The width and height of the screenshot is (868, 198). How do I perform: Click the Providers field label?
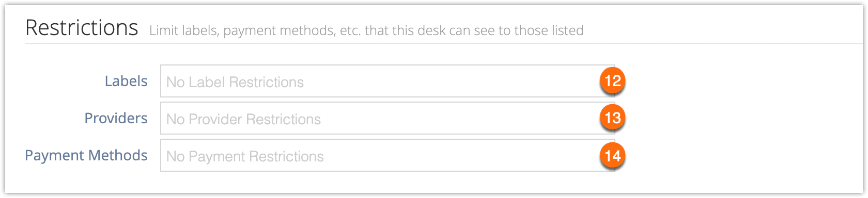click(x=116, y=118)
